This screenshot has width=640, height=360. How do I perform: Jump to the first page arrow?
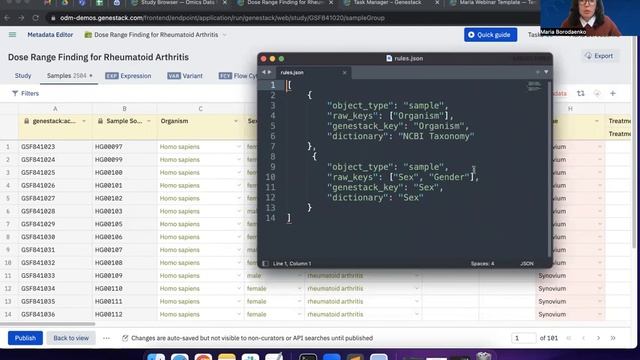[569, 338]
